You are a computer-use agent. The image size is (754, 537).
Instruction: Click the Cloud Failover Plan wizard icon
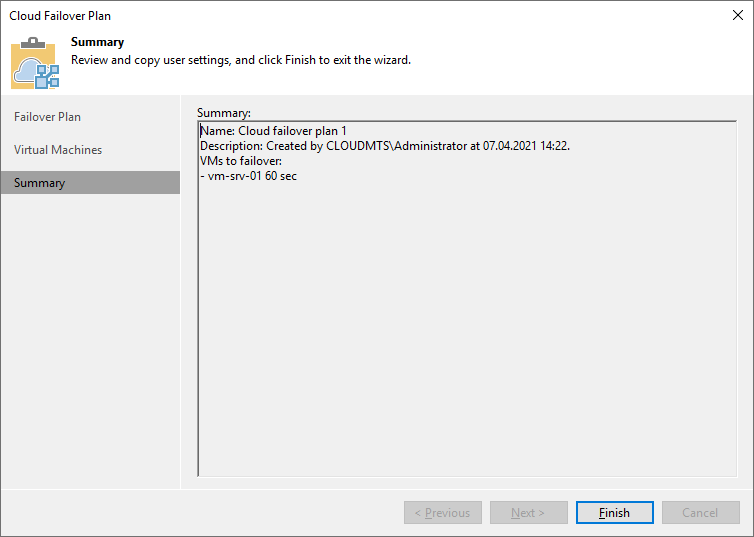tap(35, 62)
